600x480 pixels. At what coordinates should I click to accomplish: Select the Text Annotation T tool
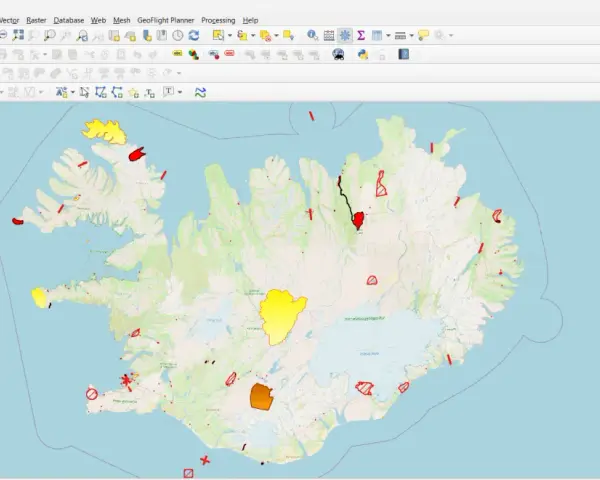169,91
